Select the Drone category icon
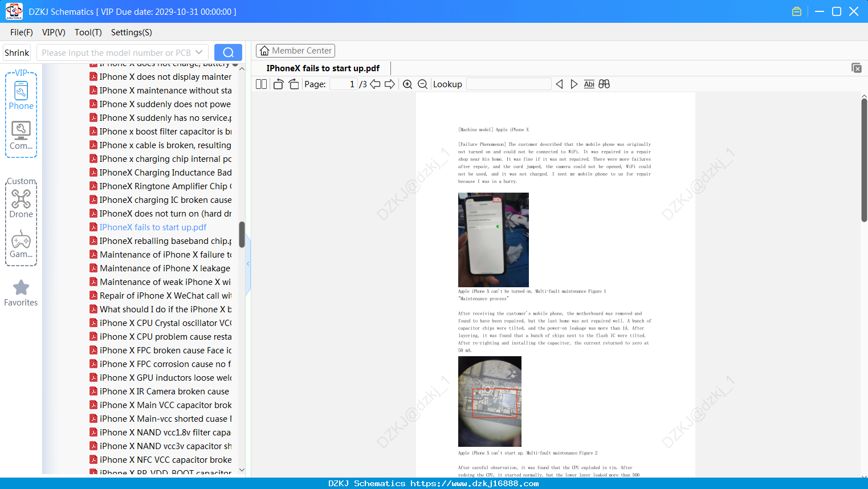Image resolution: width=868 pixels, height=489 pixels. click(x=21, y=203)
